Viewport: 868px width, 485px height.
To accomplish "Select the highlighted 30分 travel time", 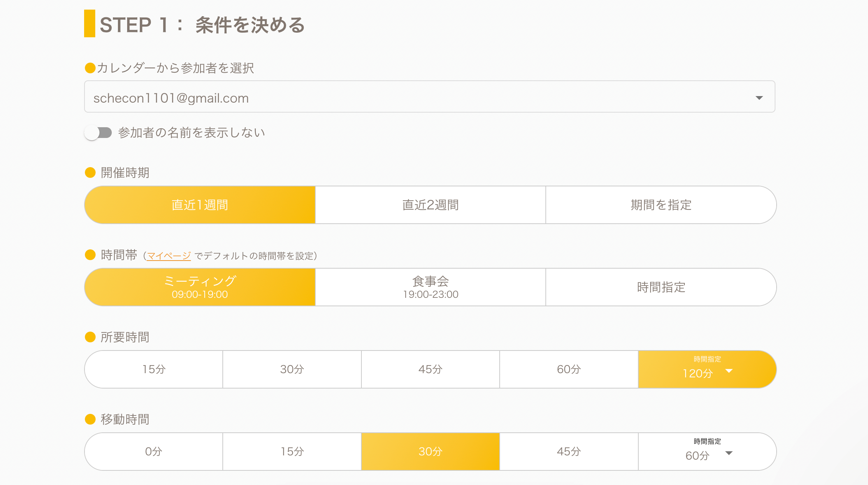I will click(x=430, y=452).
